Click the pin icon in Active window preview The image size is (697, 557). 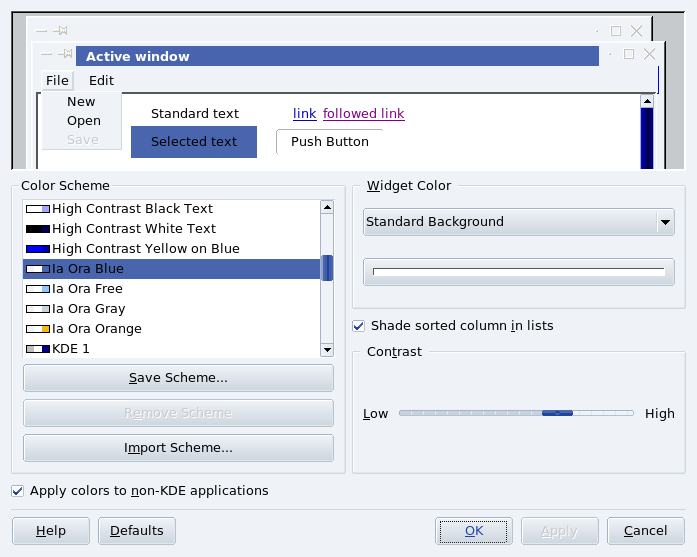coord(66,54)
